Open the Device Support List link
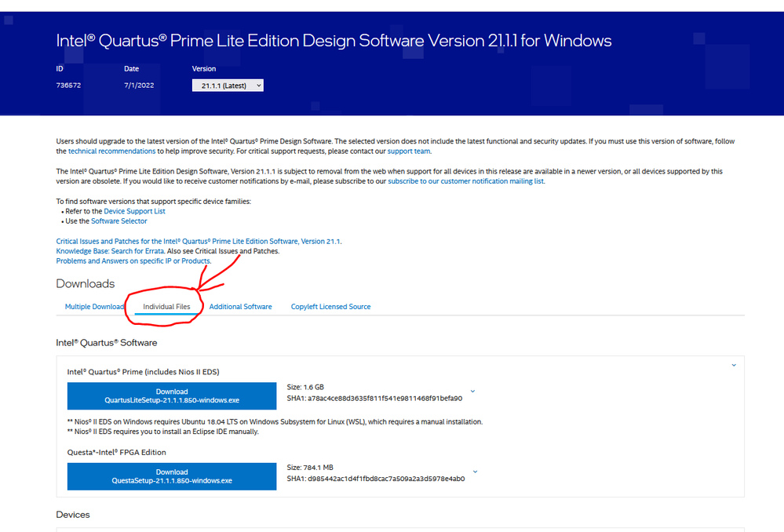The image size is (784, 532). [x=134, y=211]
